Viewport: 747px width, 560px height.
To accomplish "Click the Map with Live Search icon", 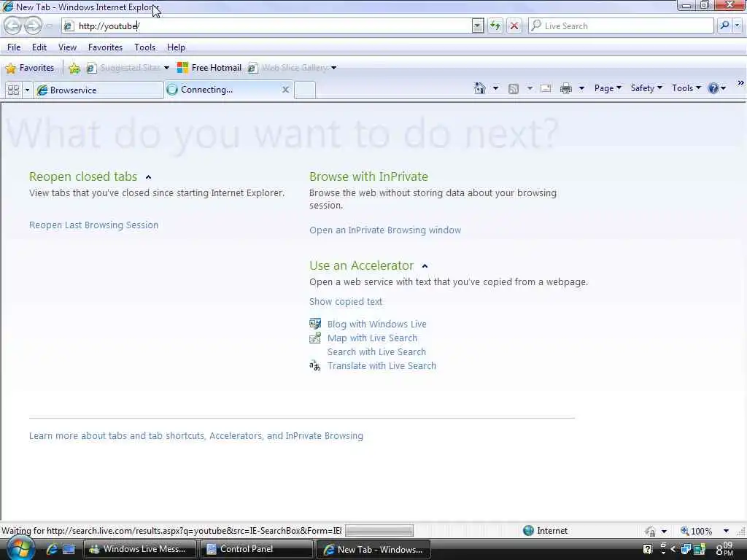I will (x=315, y=338).
